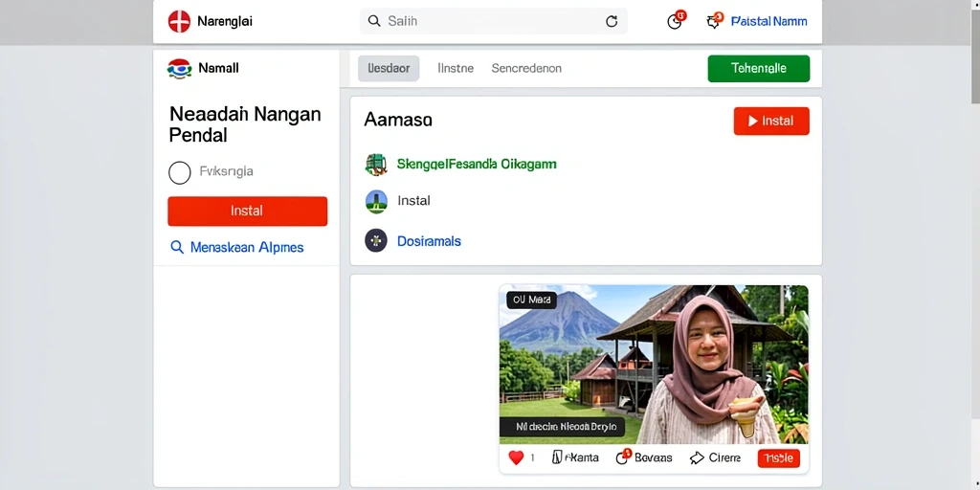Click the Salih search input field

(494, 21)
